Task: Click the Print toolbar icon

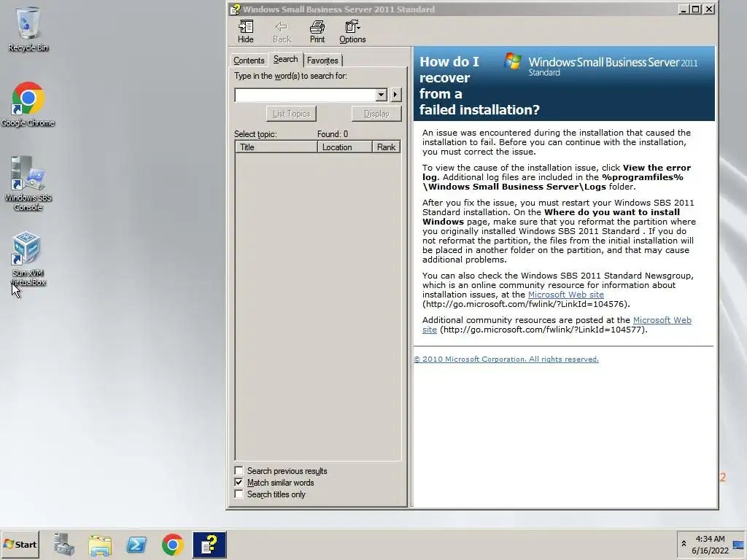Action: pyautogui.click(x=317, y=32)
